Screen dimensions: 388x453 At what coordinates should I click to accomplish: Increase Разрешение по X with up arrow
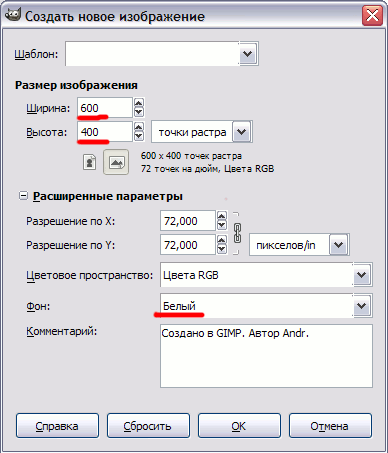pos(222,216)
